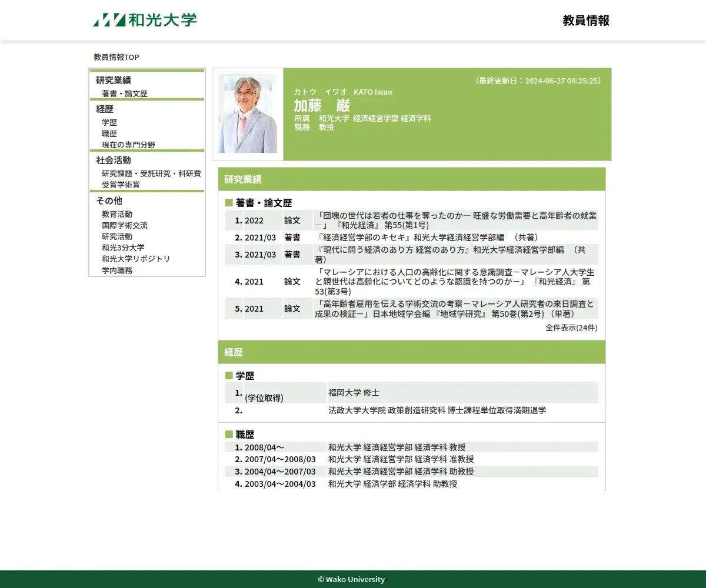Click the sidebar heading 研究業績

click(114, 81)
